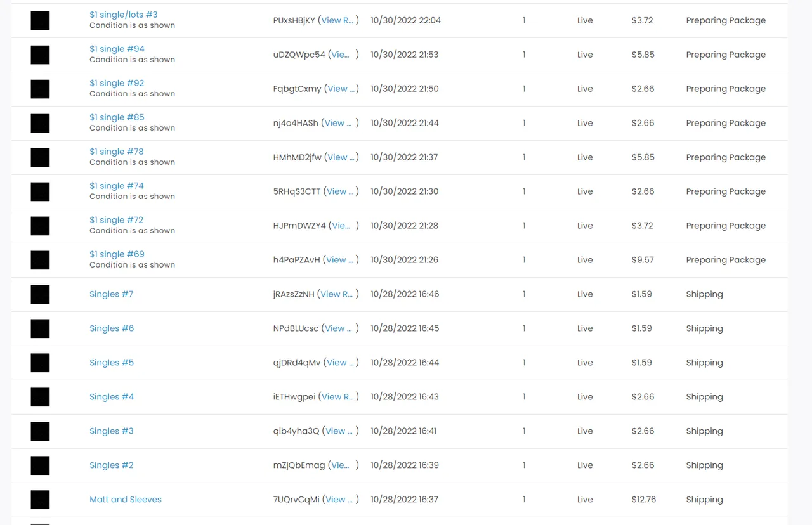
Task: Click Shipping status for Matt and Sleeves
Action: [x=704, y=500]
